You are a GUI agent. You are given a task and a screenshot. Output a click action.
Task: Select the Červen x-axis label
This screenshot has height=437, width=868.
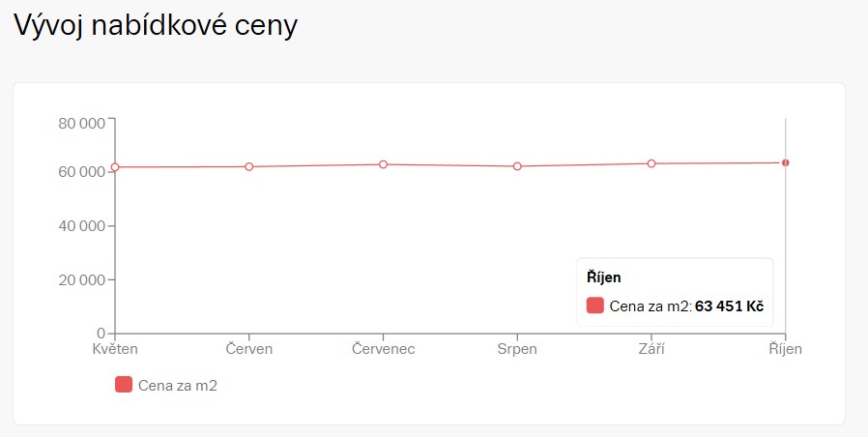point(249,349)
